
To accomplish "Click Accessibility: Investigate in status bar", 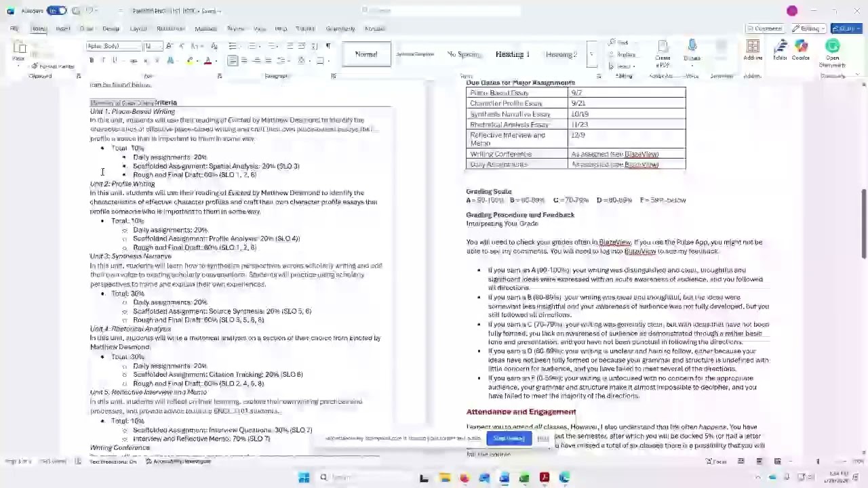I will pos(178,462).
